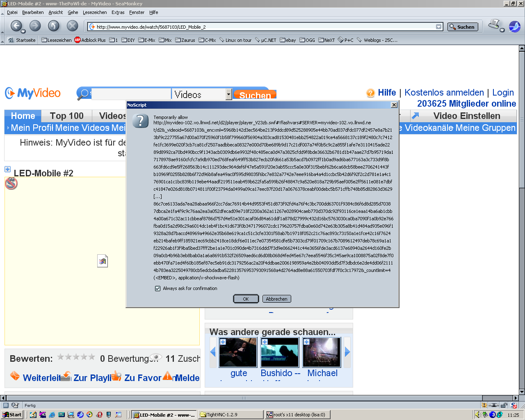Screen dimensions: 525x420
Task: Click the previous arrow in video carousel
Action: point(212,352)
